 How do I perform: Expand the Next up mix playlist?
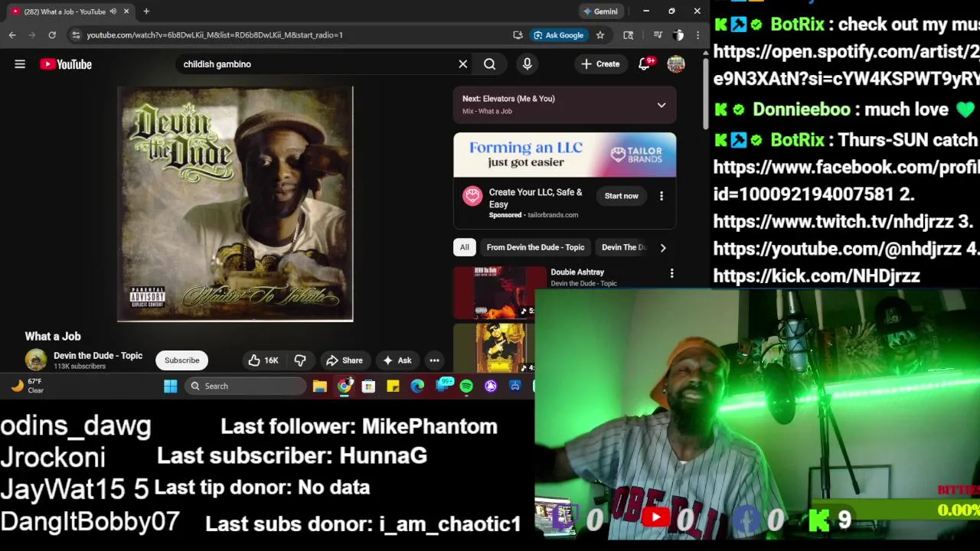coord(661,105)
